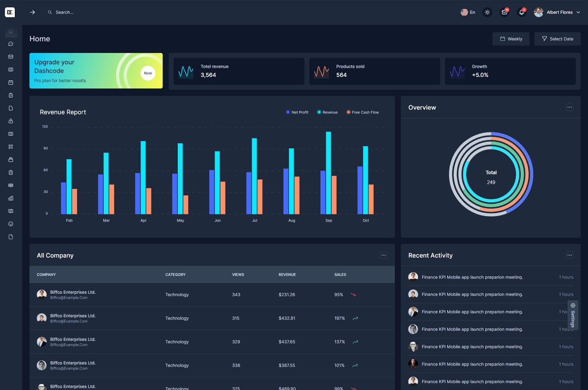Screen dimensions: 588x390
Task: Click Products sold value 564
Action: tap(341, 75)
